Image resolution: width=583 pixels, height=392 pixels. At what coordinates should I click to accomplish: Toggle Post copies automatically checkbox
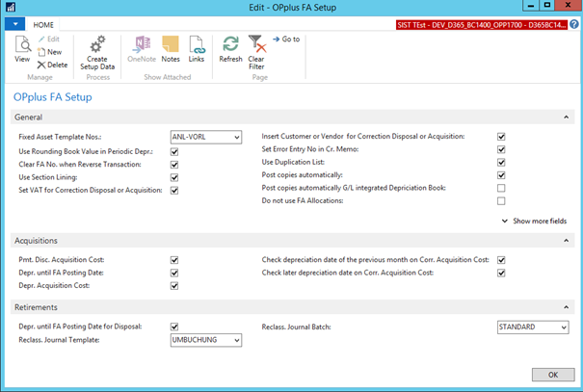click(x=501, y=175)
